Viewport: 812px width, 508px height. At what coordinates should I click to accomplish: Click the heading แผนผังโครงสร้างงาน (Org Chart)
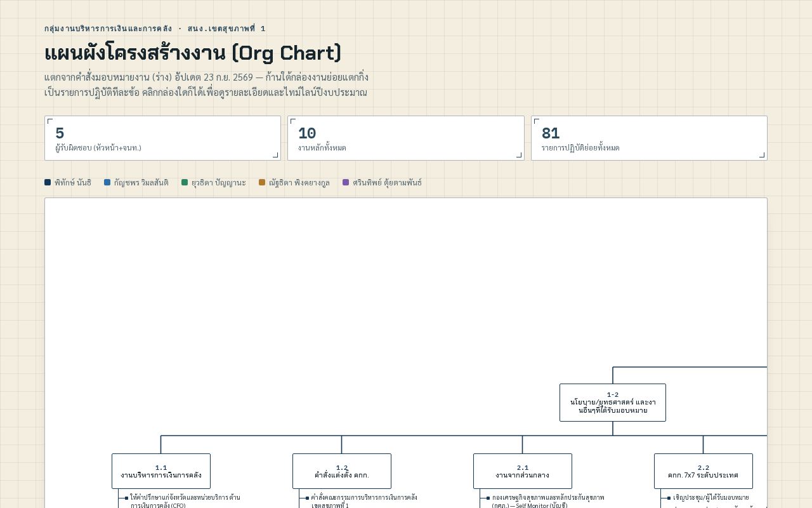193,53
